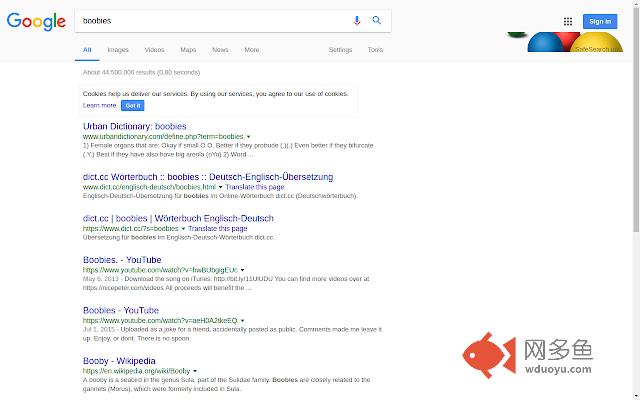Open the More menu

[x=252, y=50]
